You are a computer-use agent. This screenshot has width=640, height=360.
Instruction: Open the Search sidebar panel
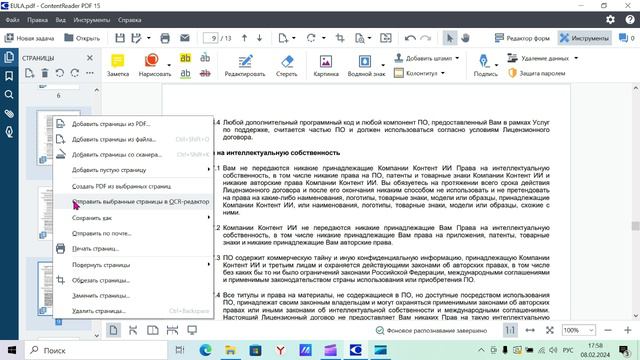[9, 95]
